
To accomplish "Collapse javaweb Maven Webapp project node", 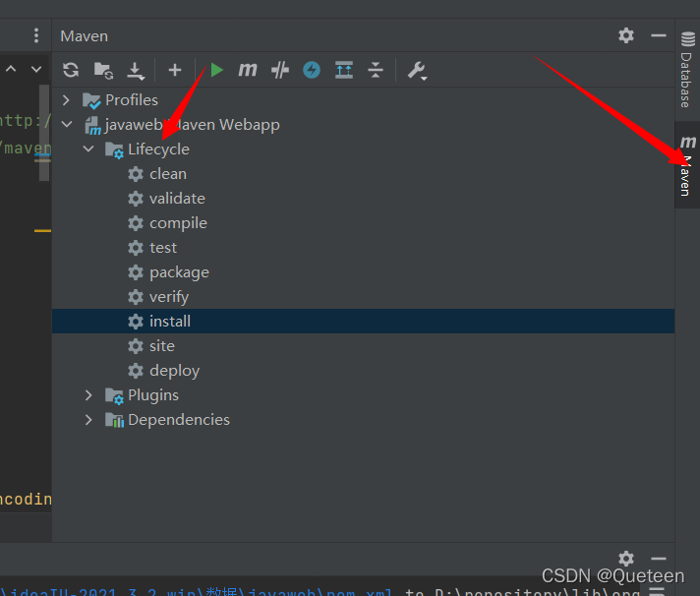I will click(x=67, y=124).
